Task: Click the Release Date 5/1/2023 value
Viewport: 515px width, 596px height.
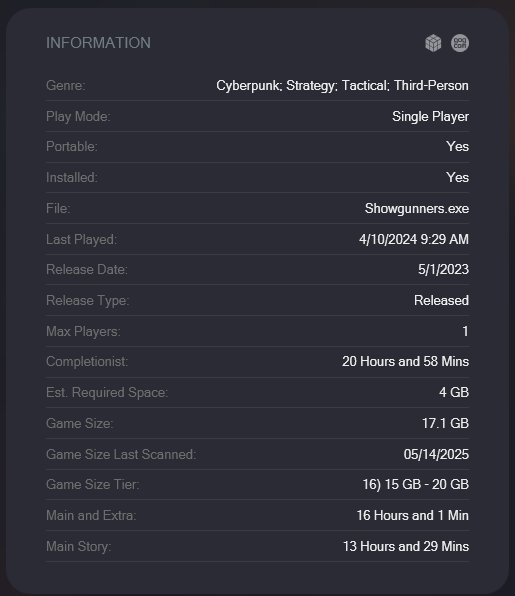Action: pyautogui.click(x=443, y=269)
